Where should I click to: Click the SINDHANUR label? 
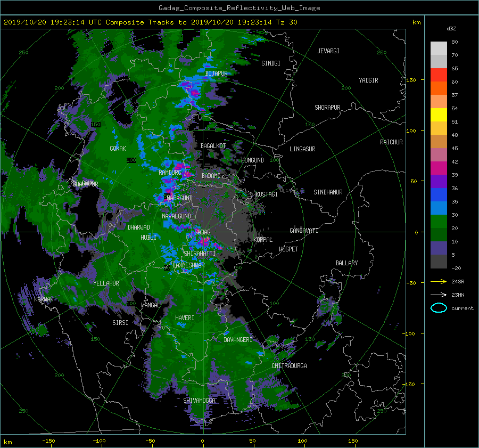click(328, 192)
